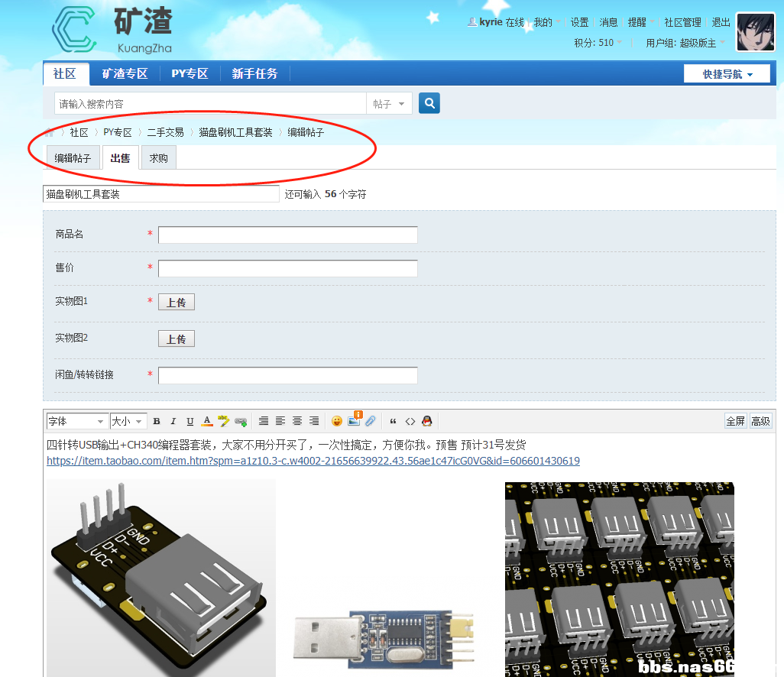Viewport: 784px width, 677px height.
Task: Open the 矿渣专区 navigation menu item
Action: tap(124, 74)
